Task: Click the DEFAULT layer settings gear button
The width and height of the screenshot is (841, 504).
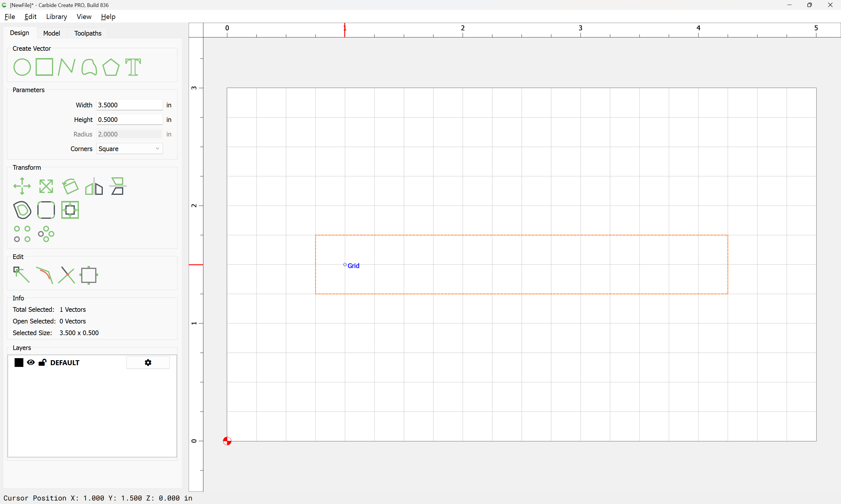Action: coord(148,362)
